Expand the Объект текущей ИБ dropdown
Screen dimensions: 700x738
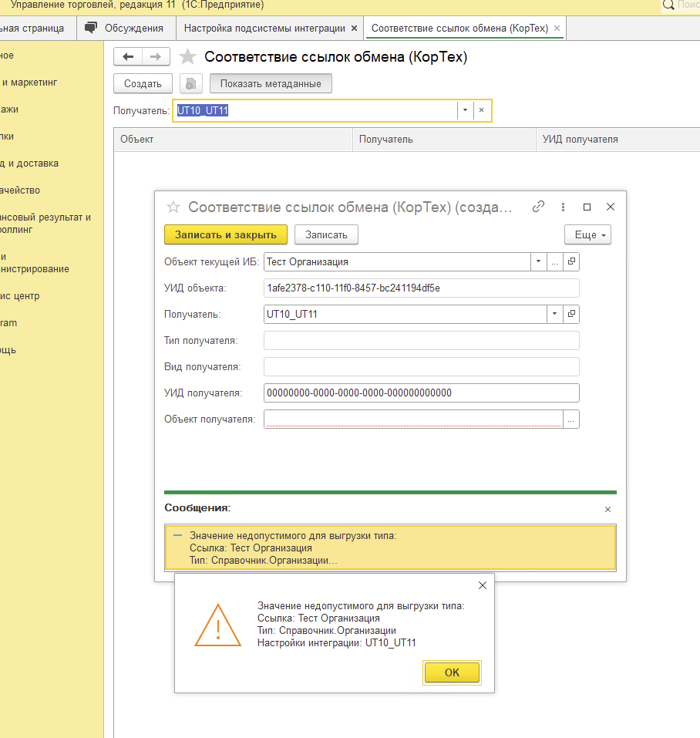tap(538, 262)
